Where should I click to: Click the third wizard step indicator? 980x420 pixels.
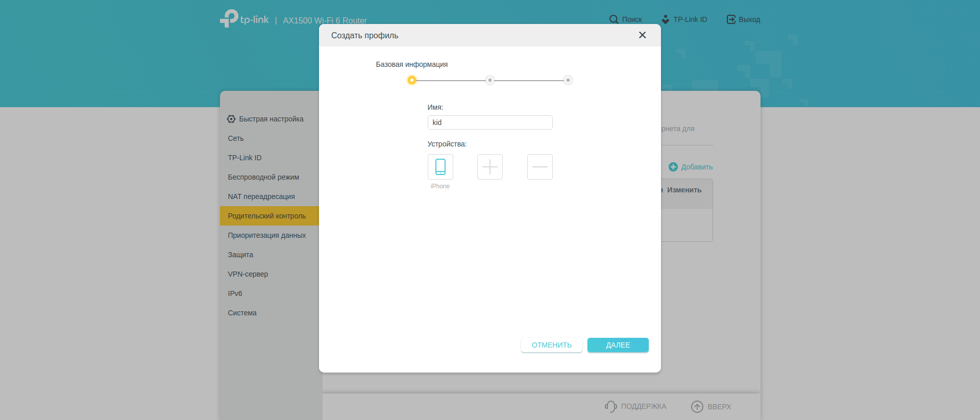point(568,80)
